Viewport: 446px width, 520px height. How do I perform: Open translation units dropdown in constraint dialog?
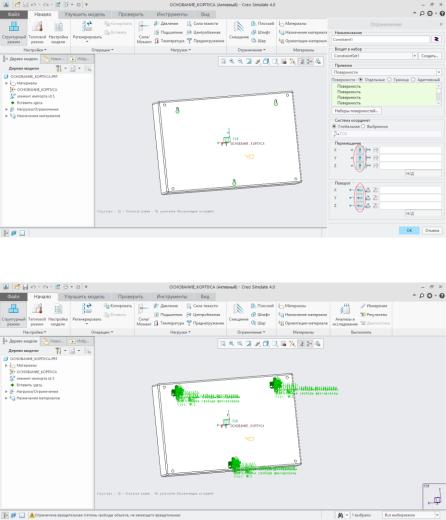tap(410, 174)
